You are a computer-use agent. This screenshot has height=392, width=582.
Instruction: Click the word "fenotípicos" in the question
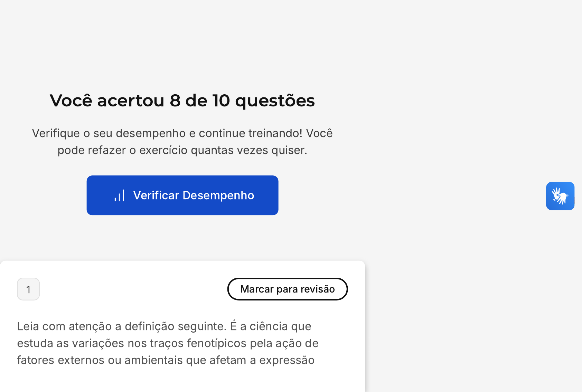click(x=217, y=343)
